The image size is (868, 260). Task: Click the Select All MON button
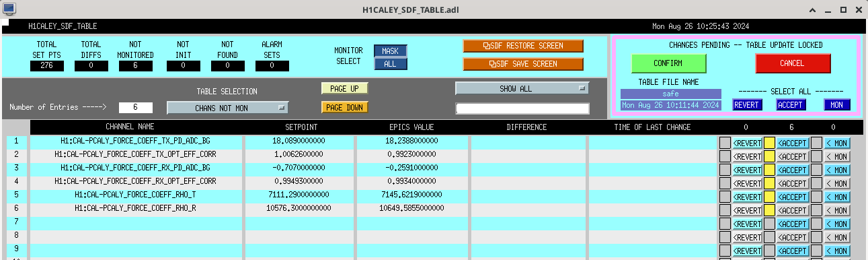[837, 105]
